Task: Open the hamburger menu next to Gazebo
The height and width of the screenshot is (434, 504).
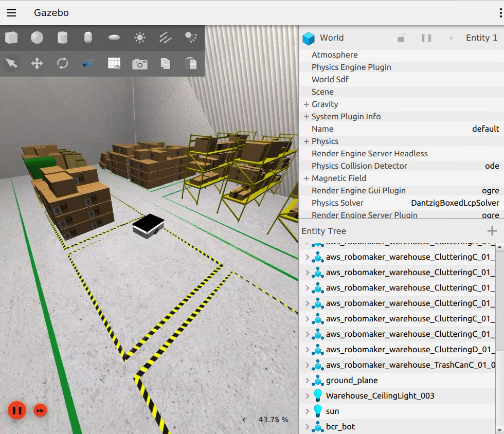Action: click(11, 13)
